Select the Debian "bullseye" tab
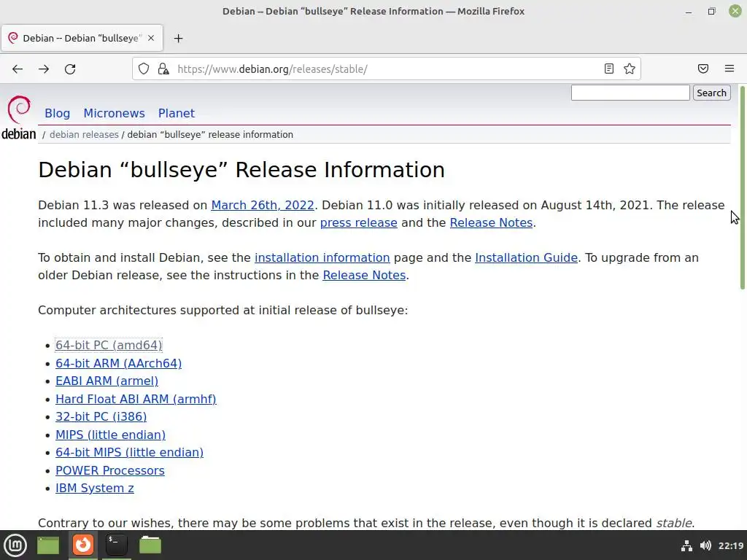 [82, 38]
